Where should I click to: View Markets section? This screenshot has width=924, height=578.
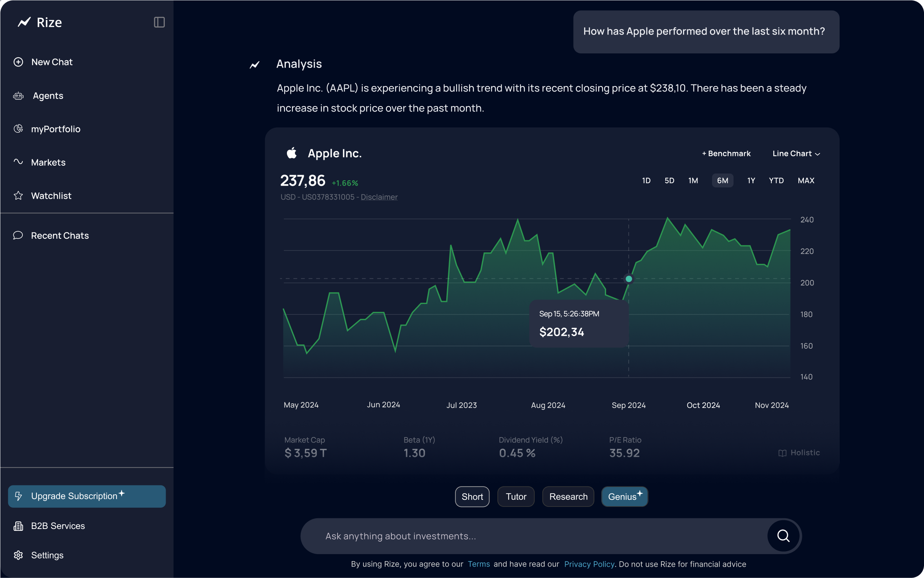click(48, 163)
